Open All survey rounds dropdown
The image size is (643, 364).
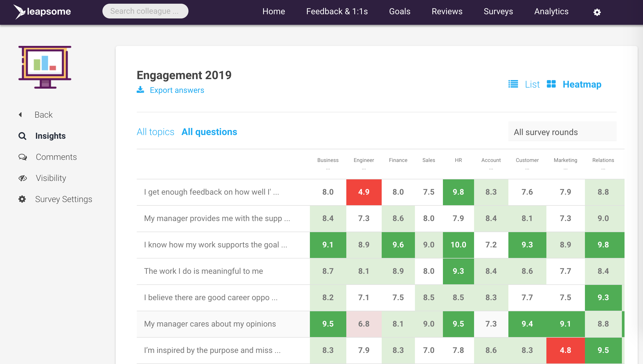[562, 132]
